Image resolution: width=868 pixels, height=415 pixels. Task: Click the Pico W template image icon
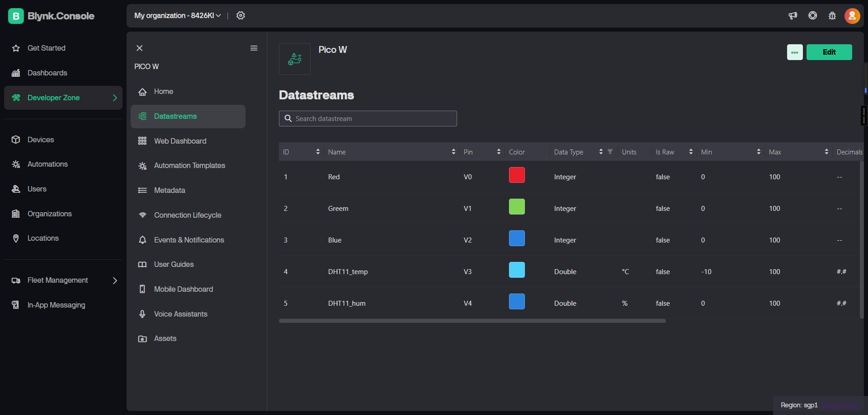pos(295,59)
